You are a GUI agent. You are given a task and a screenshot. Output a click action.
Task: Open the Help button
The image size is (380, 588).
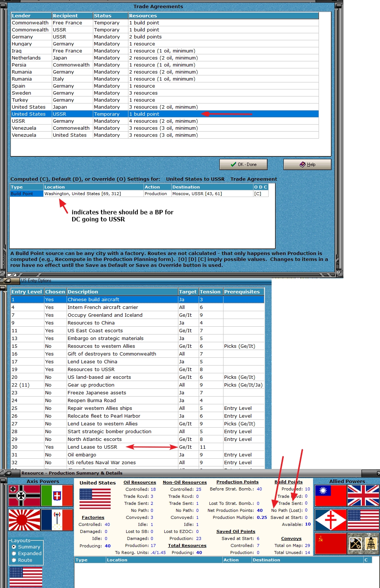[x=307, y=164]
